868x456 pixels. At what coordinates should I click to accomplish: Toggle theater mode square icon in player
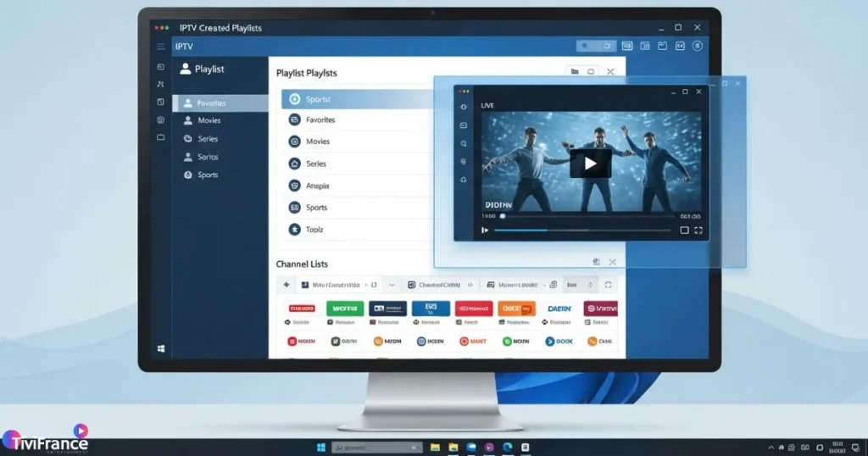pyautogui.click(x=684, y=231)
